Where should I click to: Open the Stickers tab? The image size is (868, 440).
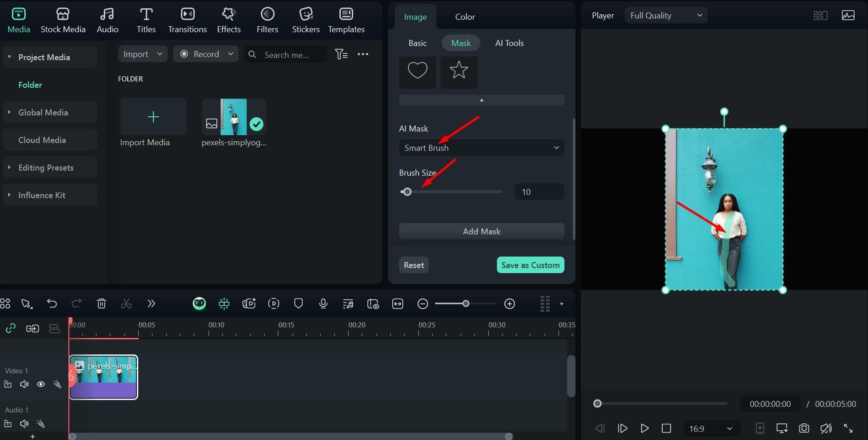[x=306, y=21]
